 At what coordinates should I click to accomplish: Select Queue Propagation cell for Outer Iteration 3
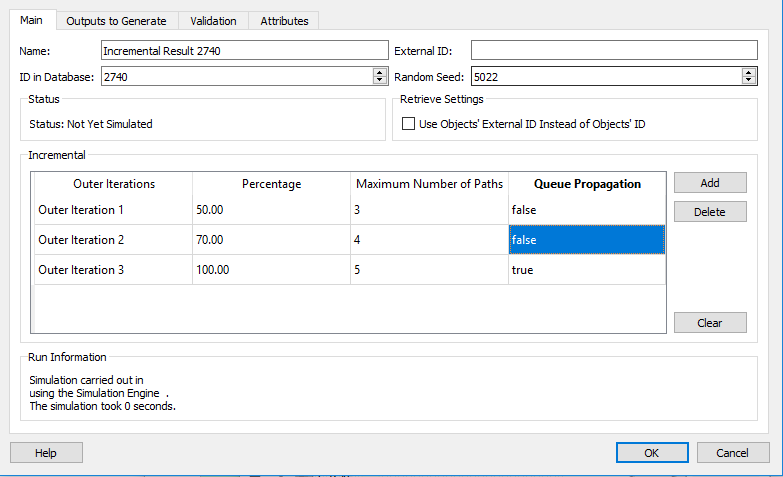click(x=587, y=270)
